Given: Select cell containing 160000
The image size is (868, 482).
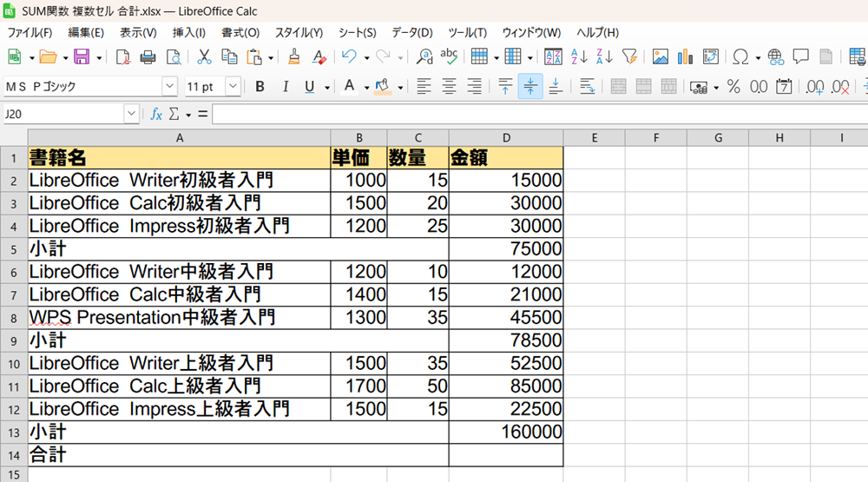Looking at the screenshot, I should click(x=506, y=432).
